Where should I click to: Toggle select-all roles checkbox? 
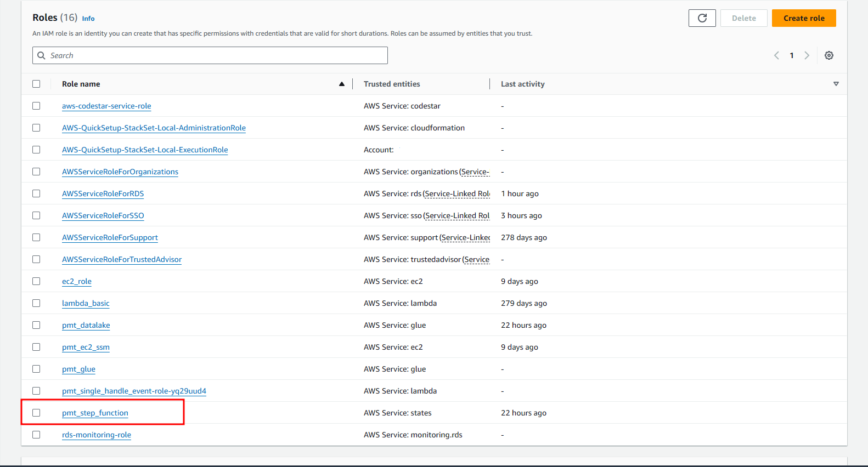click(x=36, y=84)
